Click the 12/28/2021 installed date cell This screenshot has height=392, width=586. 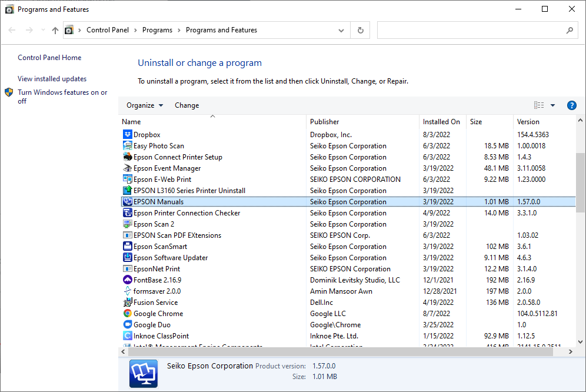point(439,291)
